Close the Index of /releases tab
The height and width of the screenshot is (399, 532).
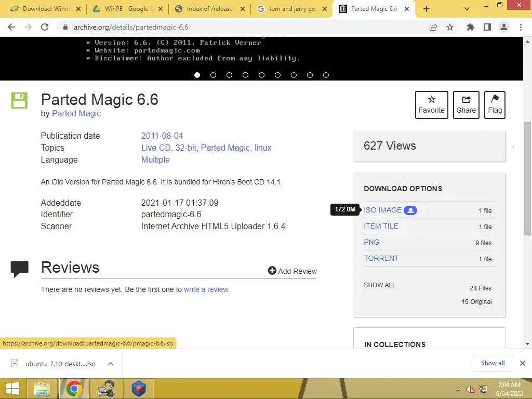pyautogui.click(x=243, y=9)
